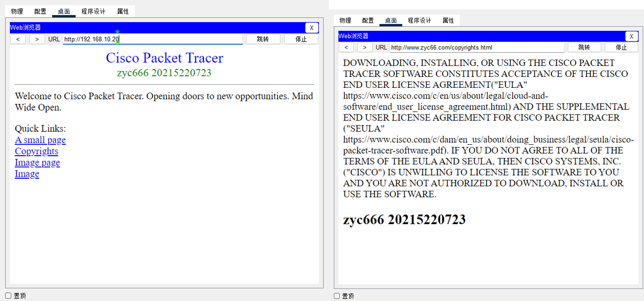Screen dimensions: 644x301
Task: Go back in the right Web browser
Action: click(x=347, y=48)
